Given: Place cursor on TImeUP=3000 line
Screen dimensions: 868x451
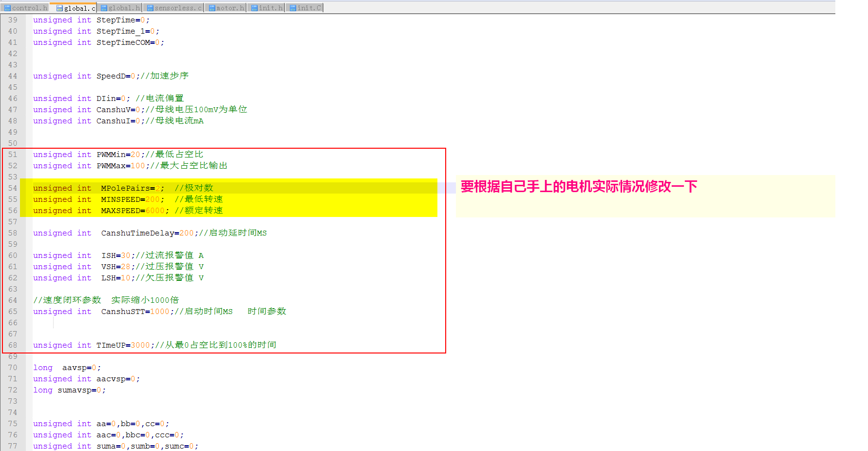Looking at the screenshot, I should pos(155,345).
